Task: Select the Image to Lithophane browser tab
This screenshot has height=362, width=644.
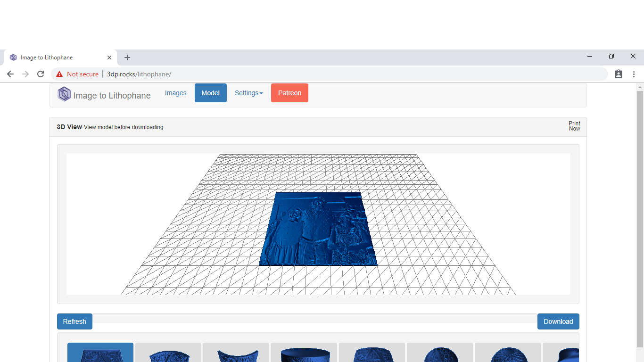Action: pyautogui.click(x=60, y=58)
